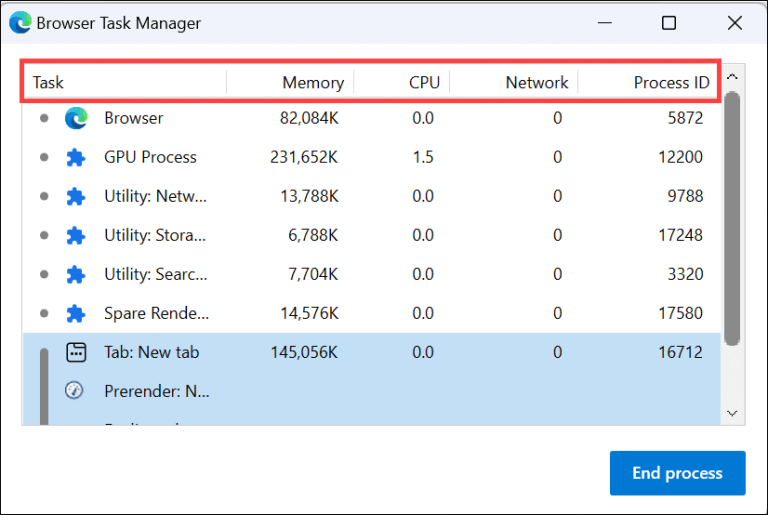Screen dimensions: 768x515
Task: Click process ID 17580
Action: click(x=680, y=314)
